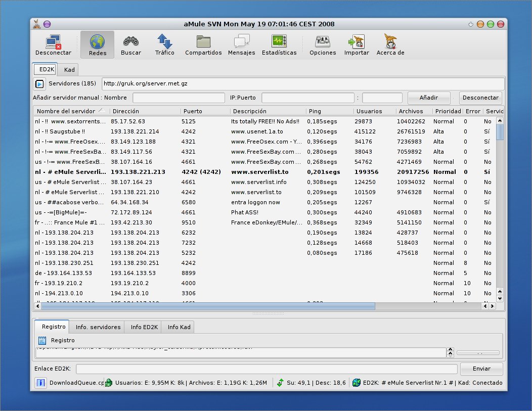Click the Enlace ED2K link field

click(x=267, y=369)
